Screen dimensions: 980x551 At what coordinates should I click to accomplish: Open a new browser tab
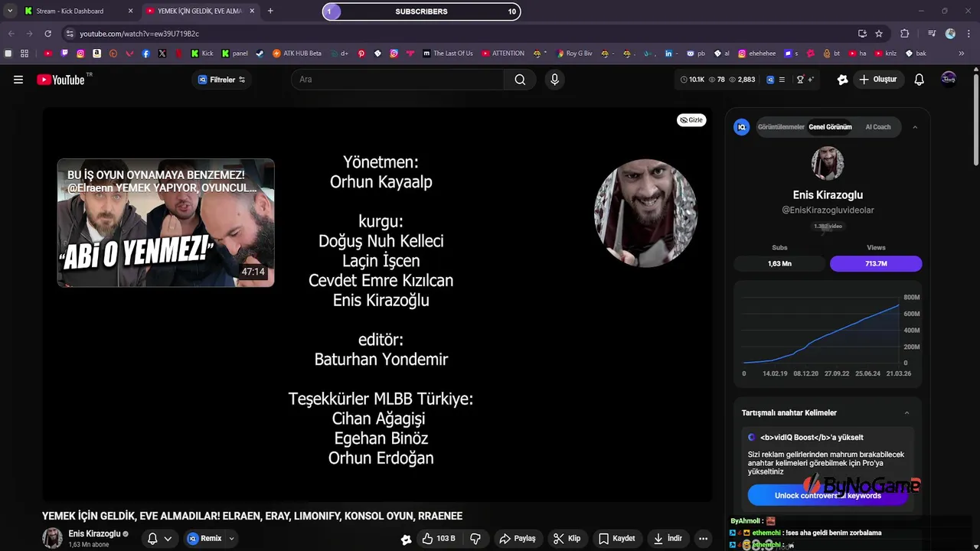(x=270, y=11)
